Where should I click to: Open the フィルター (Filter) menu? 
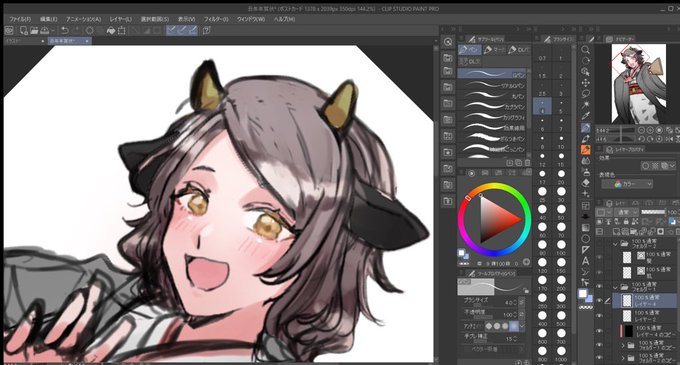(216, 19)
